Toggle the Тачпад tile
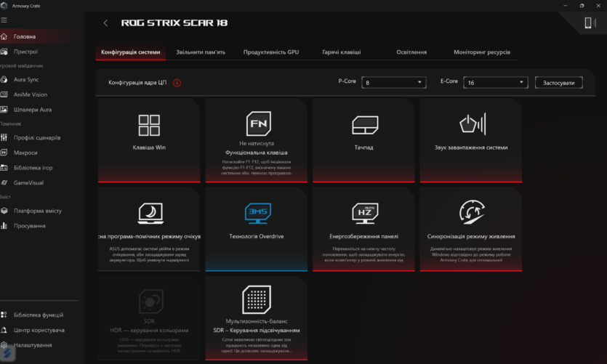 tap(363, 140)
